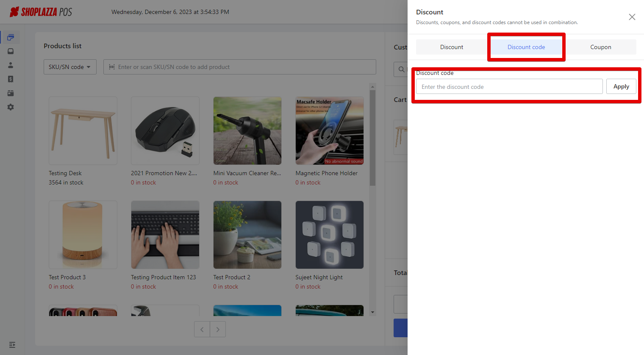Click the "2021 Promotion New 2..." product name
The height and width of the screenshot is (355, 644).
[164, 173]
